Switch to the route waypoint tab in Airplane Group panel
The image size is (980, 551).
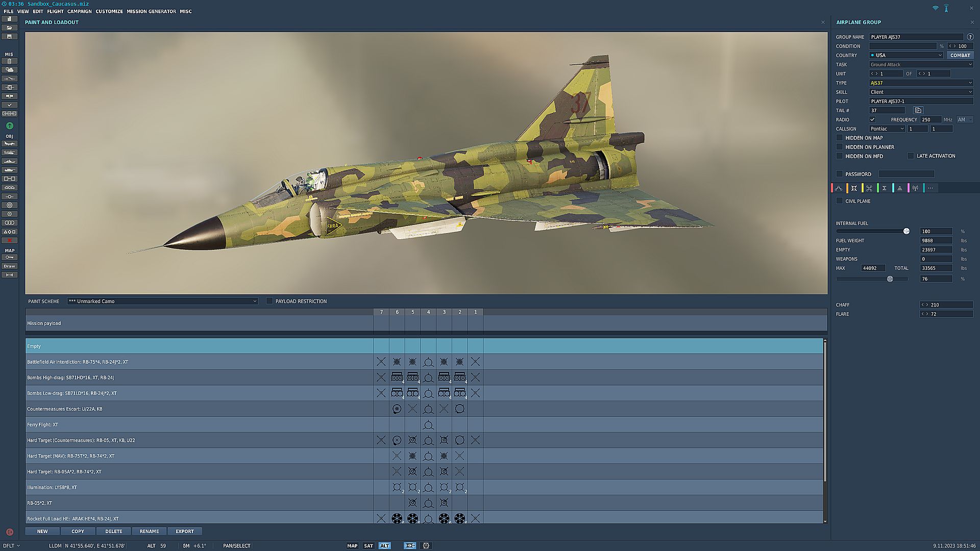(839, 188)
